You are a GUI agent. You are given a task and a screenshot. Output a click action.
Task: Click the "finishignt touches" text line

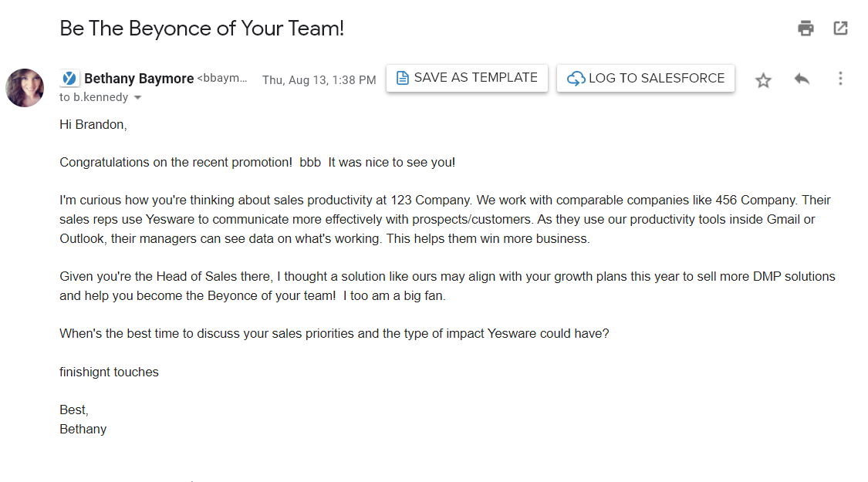coord(109,372)
